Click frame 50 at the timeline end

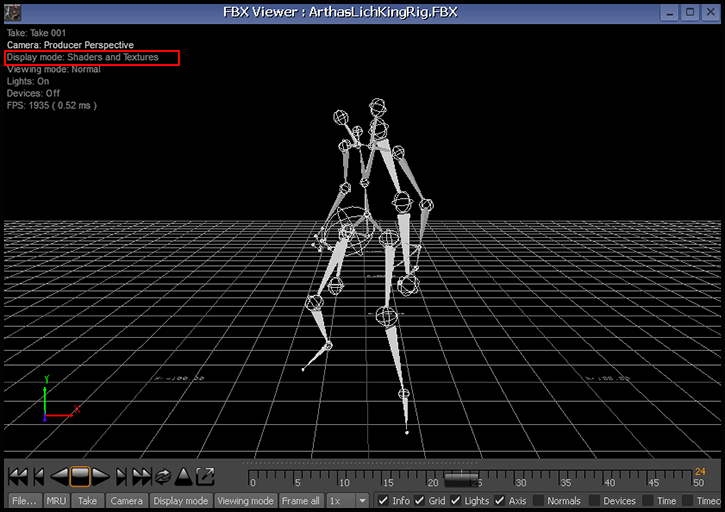click(x=698, y=483)
